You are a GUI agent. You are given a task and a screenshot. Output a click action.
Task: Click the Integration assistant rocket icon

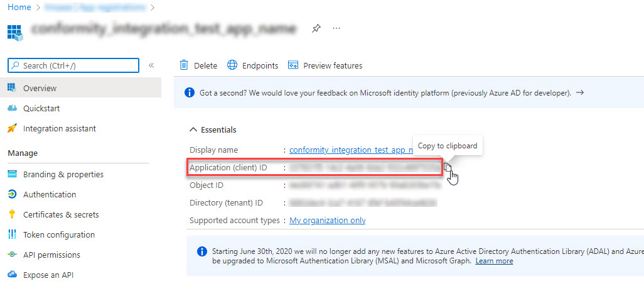tap(13, 128)
